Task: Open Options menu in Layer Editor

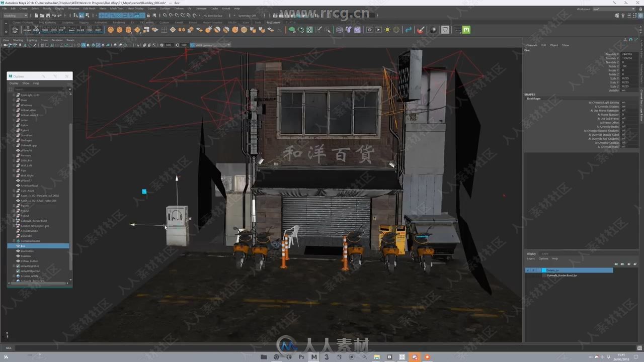Action: 543,258
